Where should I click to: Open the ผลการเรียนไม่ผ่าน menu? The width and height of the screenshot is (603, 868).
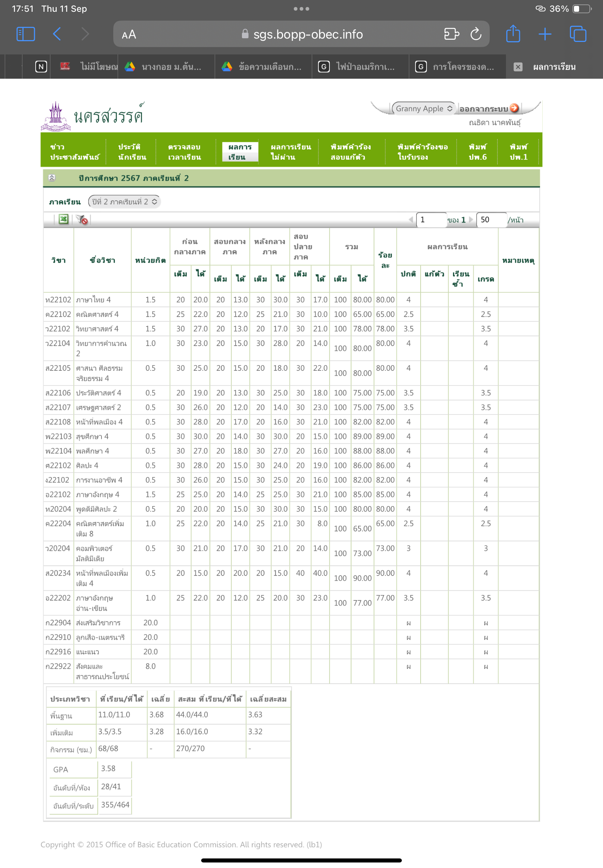click(290, 152)
